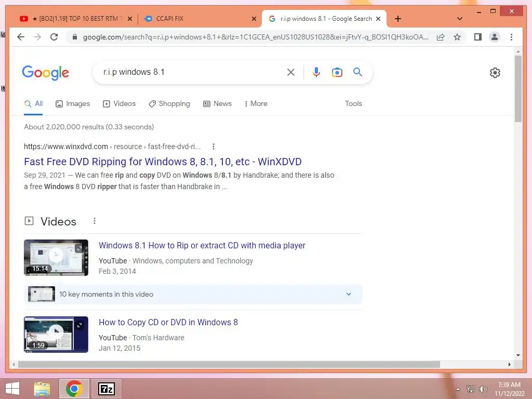
Task: Open Chrome three-dot menu
Action: tap(511, 37)
